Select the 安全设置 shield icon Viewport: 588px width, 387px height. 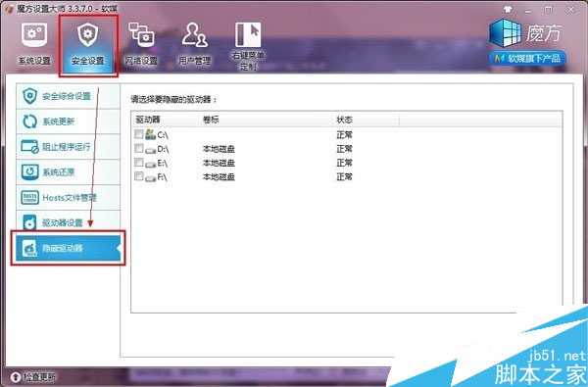88,34
